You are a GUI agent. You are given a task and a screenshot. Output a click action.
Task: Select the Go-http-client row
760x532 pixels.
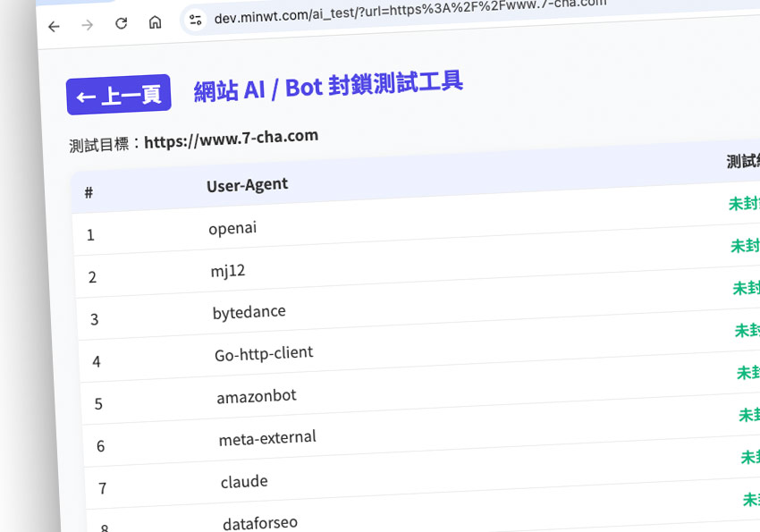coord(264,353)
